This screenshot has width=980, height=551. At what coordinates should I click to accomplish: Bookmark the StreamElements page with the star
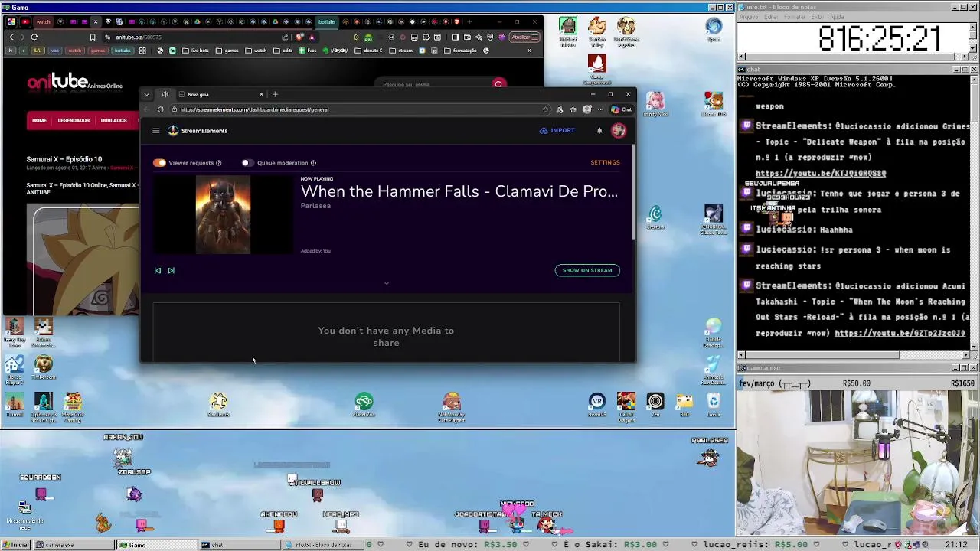click(545, 109)
